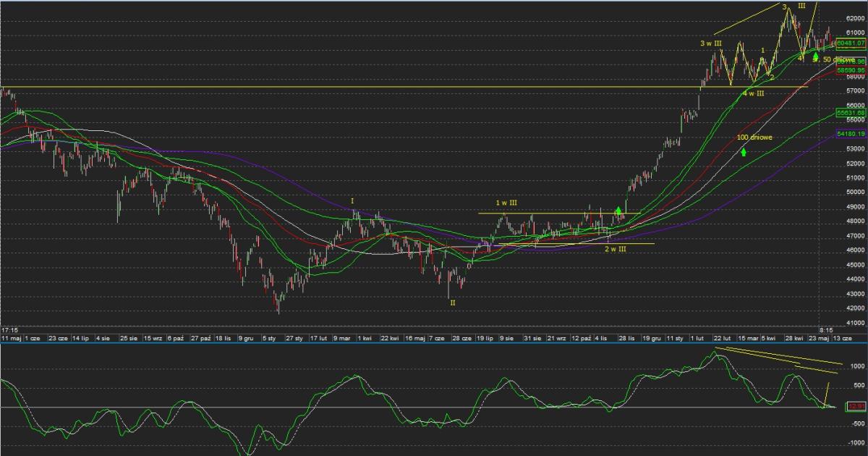Image resolution: width=868 pixels, height=456 pixels.
Task: Select the "4 w III" wave label
Action: [x=753, y=94]
